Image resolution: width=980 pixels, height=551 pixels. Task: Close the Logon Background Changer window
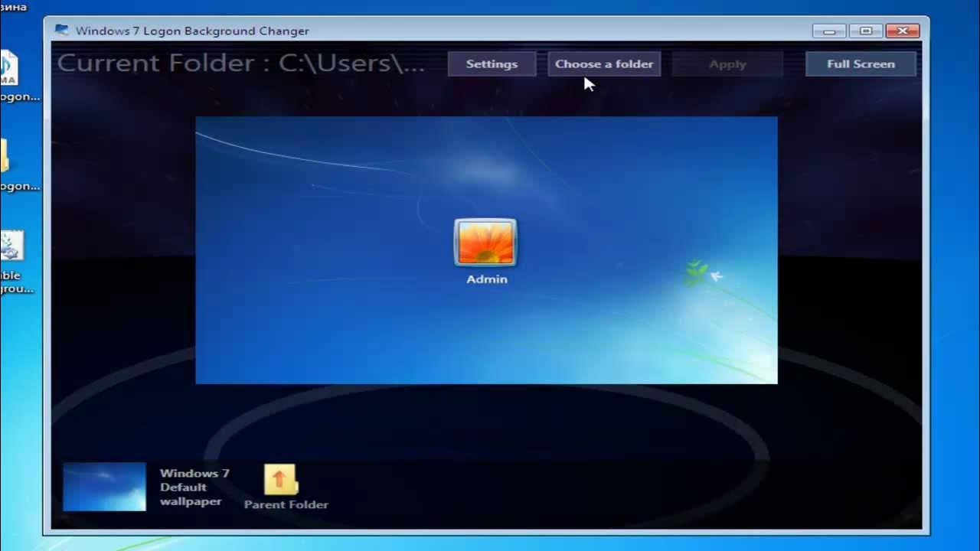click(x=903, y=31)
